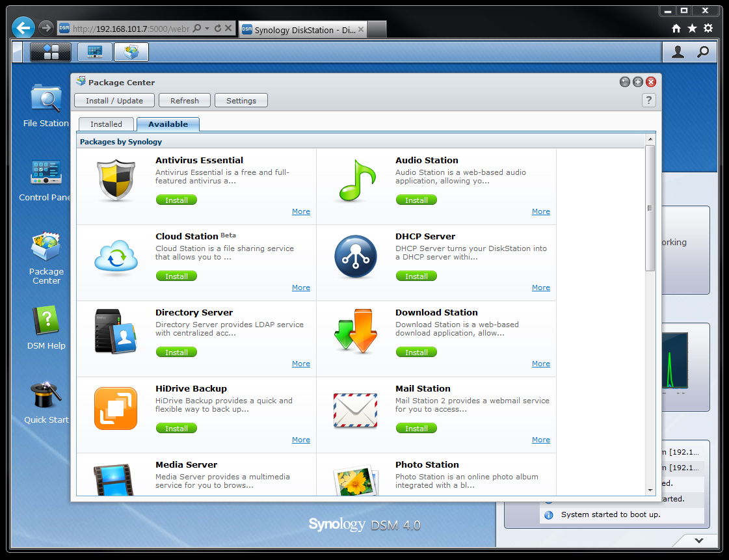Screen dimensions: 729x560
Task: Switch to the Installed tab
Action: [x=106, y=124]
